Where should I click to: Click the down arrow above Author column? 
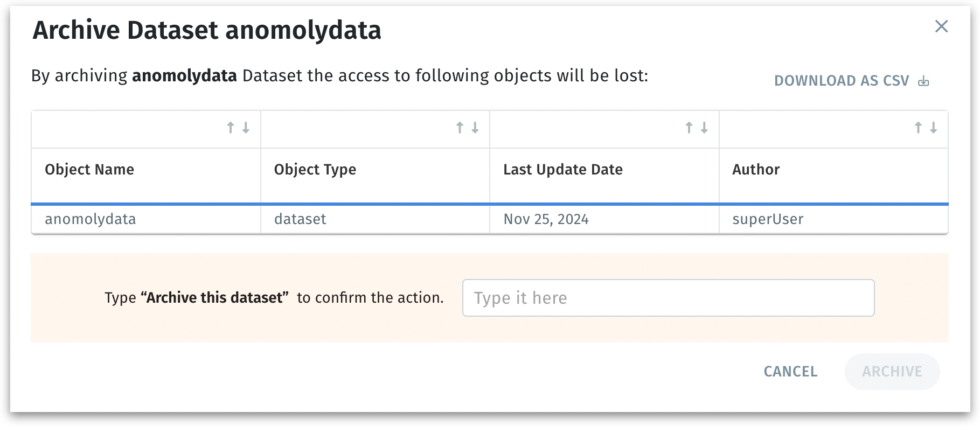(934, 128)
